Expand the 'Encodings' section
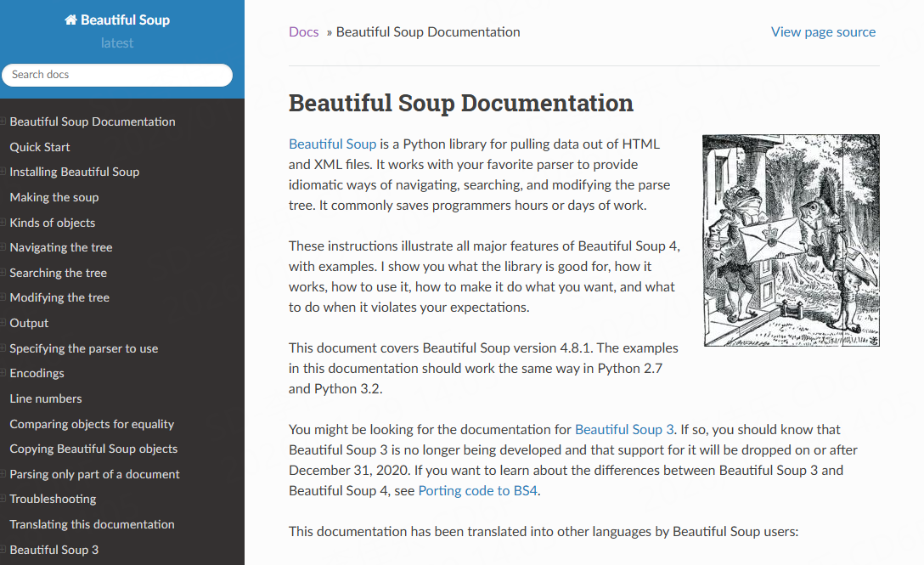Image resolution: width=924 pixels, height=565 pixels. [3, 373]
